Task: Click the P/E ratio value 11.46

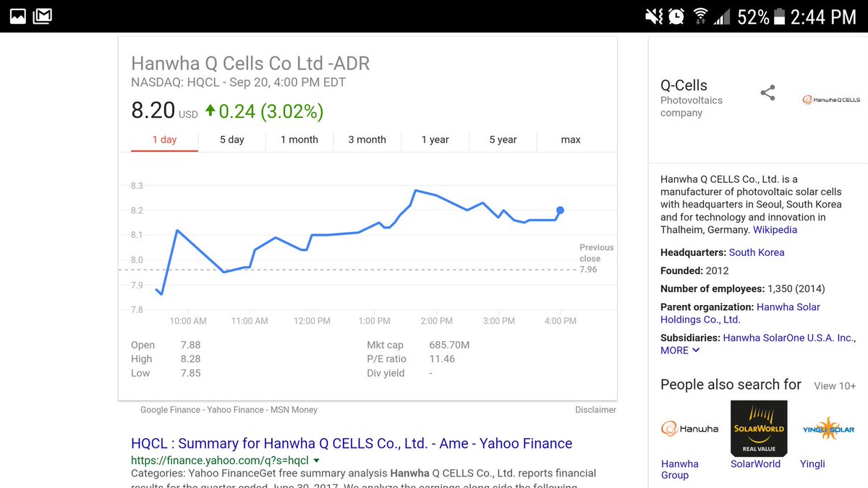Action: pos(442,359)
